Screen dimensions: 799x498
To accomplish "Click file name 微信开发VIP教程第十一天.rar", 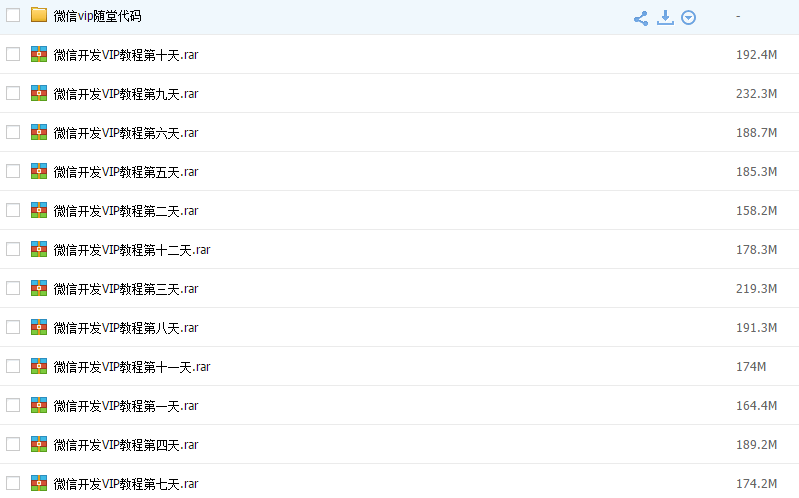I will 132,367.
